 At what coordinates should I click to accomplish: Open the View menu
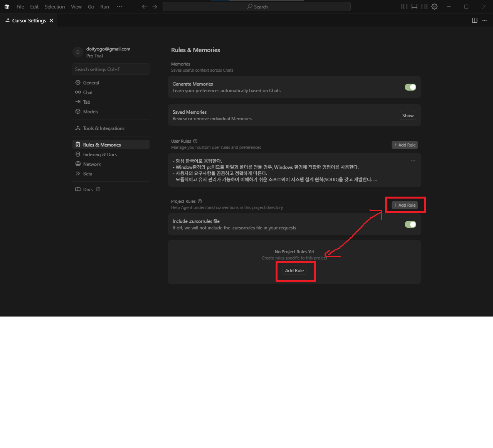pos(76,7)
